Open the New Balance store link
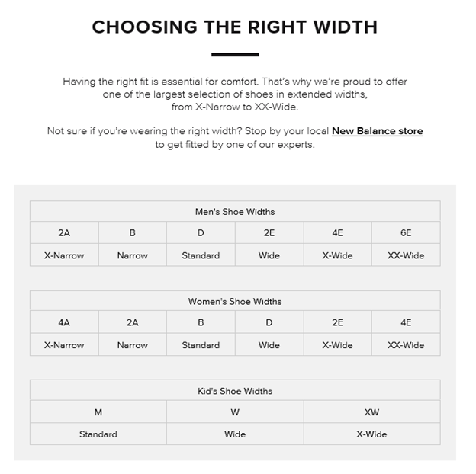Viewport: 476px width, 474px height. [377, 131]
